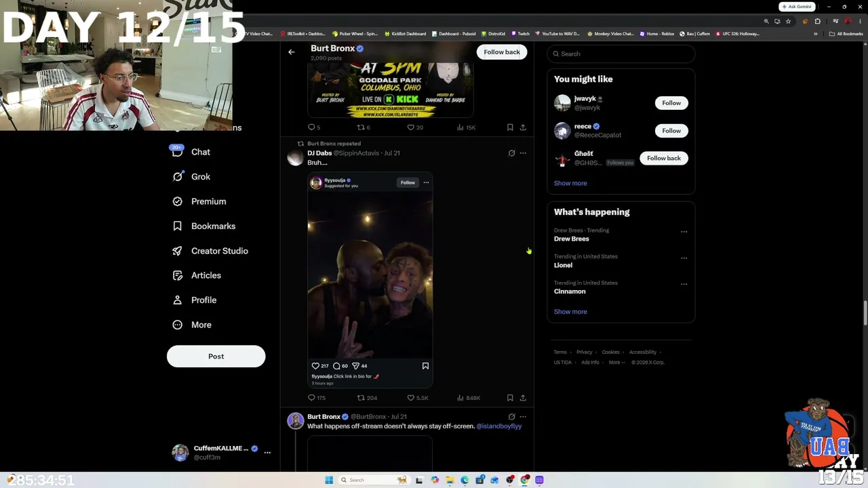Viewport: 868px width, 488px height.
Task: Open more options on DJ Dabs post
Action: pos(523,153)
